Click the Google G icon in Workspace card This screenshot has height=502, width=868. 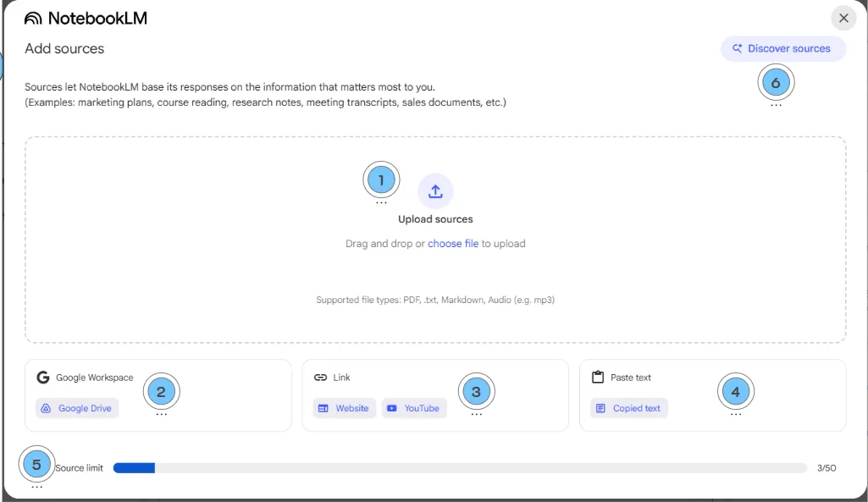43,377
